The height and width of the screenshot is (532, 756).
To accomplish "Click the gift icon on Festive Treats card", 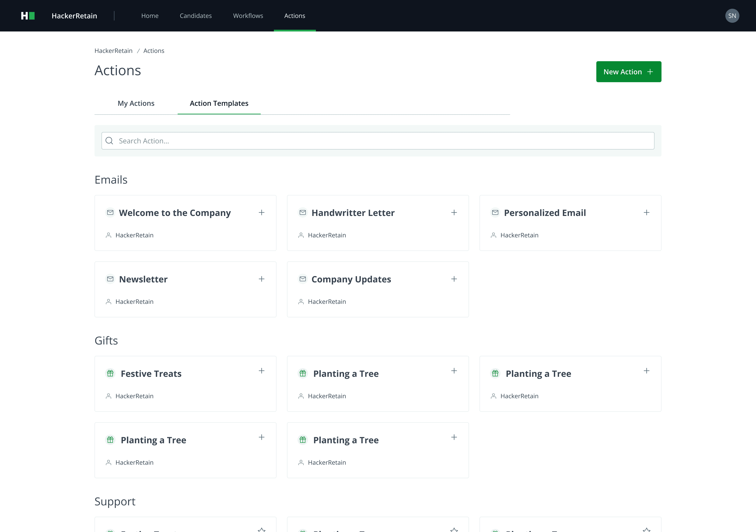I will point(110,373).
